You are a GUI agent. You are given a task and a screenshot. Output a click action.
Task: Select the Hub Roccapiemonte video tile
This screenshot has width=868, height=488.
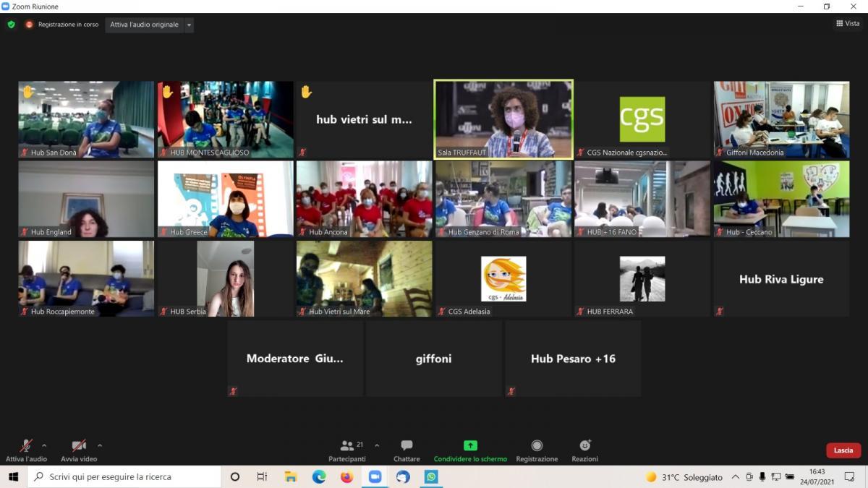click(x=86, y=278)
